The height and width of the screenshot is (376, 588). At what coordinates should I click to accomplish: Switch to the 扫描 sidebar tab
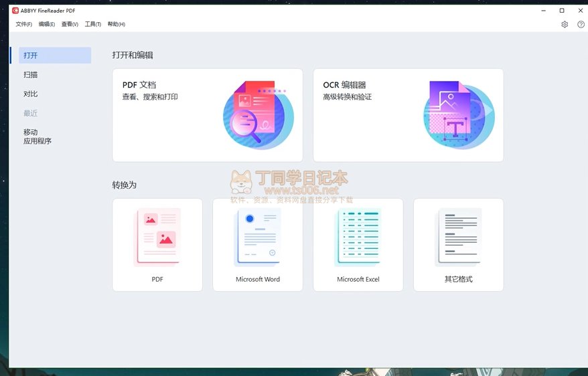point(30,74)
